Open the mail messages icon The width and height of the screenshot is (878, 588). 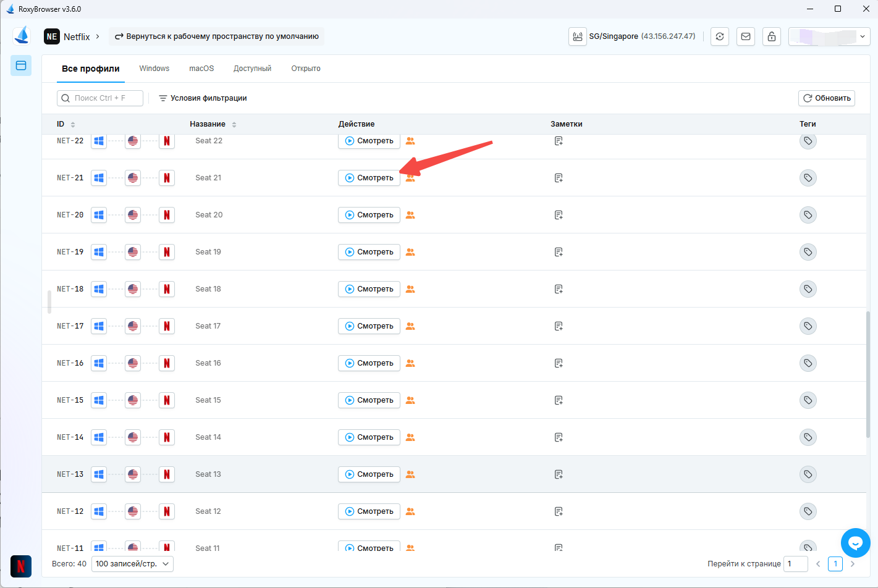tap(746, 36)
